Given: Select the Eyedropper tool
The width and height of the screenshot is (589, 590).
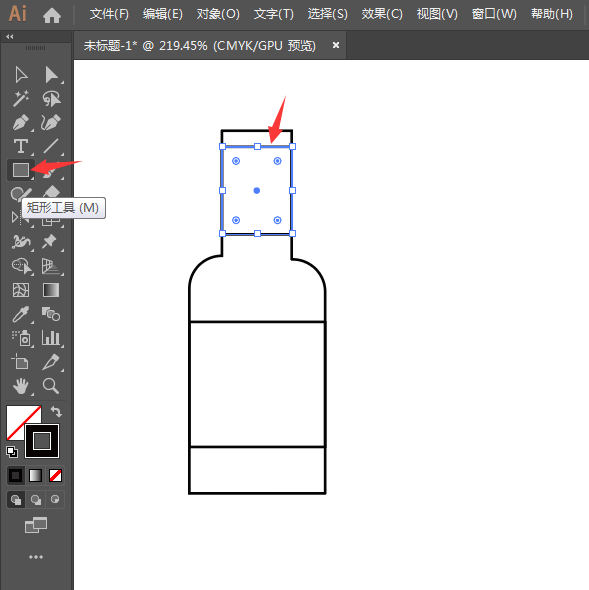Looking at the screenshot, I should (x=21, y=314).
